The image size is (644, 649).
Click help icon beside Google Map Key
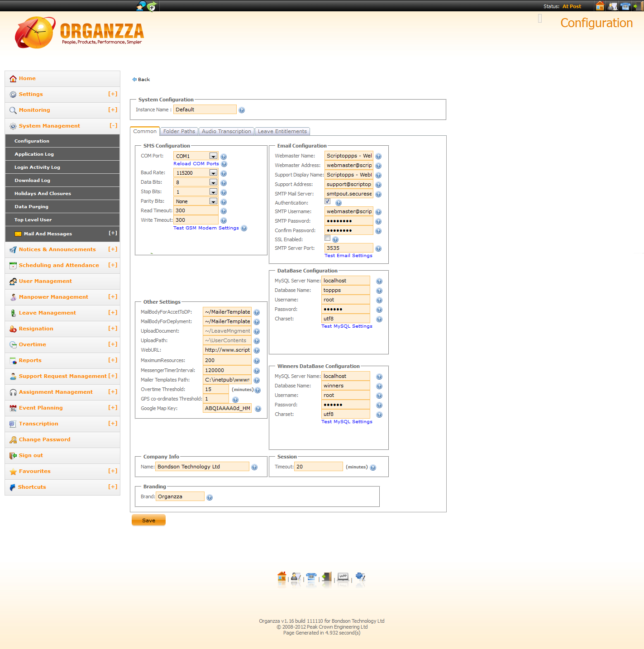[x=258, y=409]
